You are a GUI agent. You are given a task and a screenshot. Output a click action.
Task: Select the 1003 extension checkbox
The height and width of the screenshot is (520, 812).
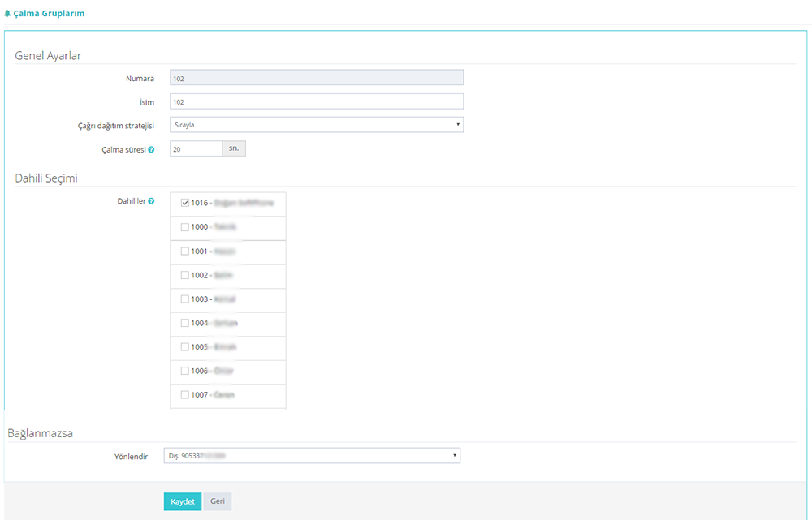pyautogui.click(x=185, y=299)
